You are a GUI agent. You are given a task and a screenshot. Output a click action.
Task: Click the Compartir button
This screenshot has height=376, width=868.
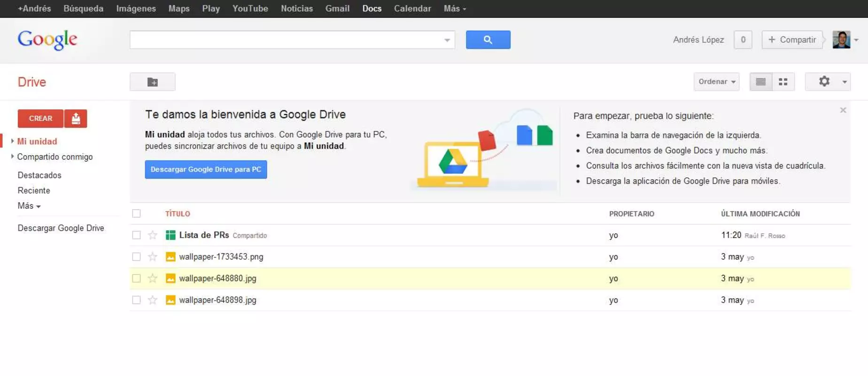(792, 40)
